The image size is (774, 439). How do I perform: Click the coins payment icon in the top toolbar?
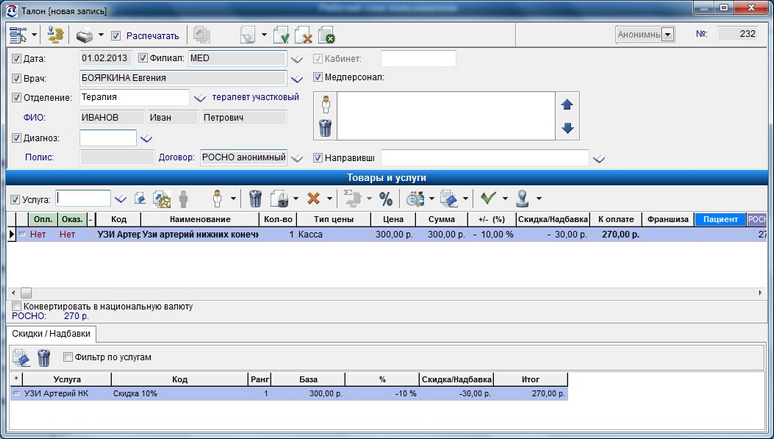coord(55,35)
